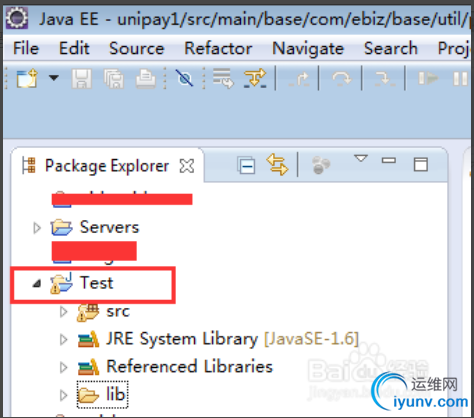Click the Print icon

pyautogui.click(x=146, y=79)
